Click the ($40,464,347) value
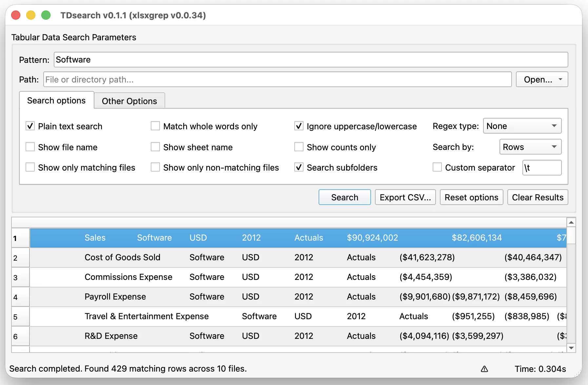Image resolution: width=588 pixels, height=385 pixels. pyautogui.click(x=533, y=257)
